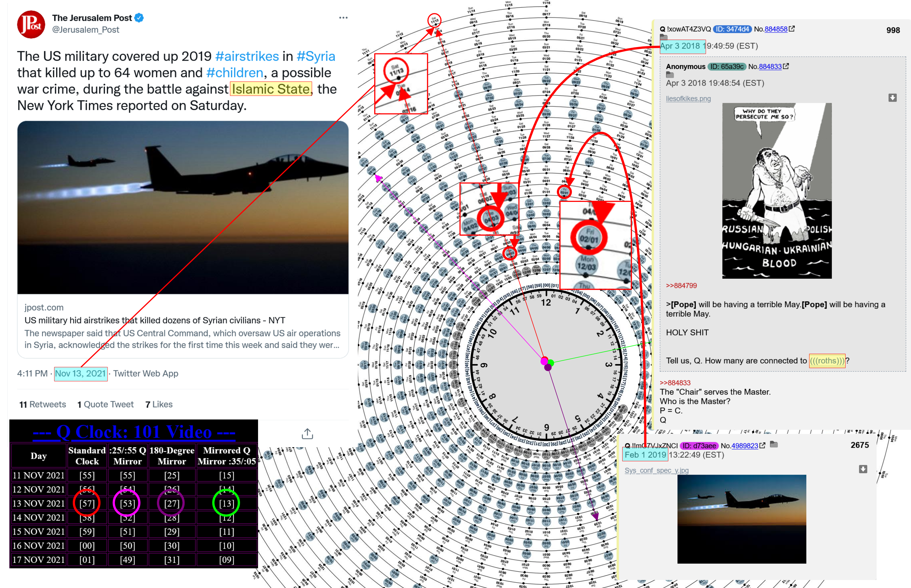Click the 12 numeral on the clock face
The image size is (911, 588).
pos(546,303)
